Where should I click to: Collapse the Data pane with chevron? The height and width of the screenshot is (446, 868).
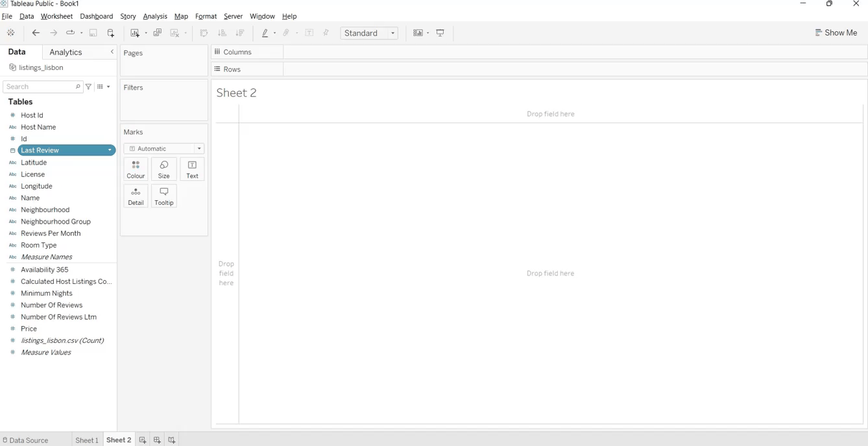112,52
